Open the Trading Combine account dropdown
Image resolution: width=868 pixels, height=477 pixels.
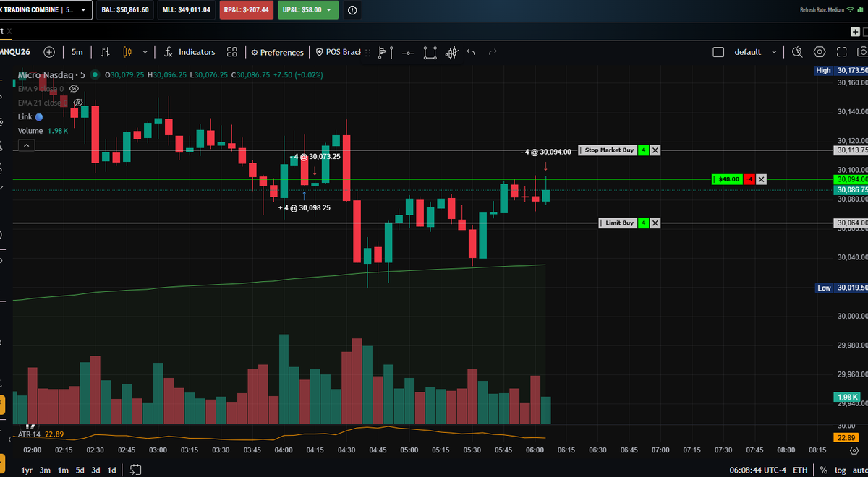coord(46,10)
